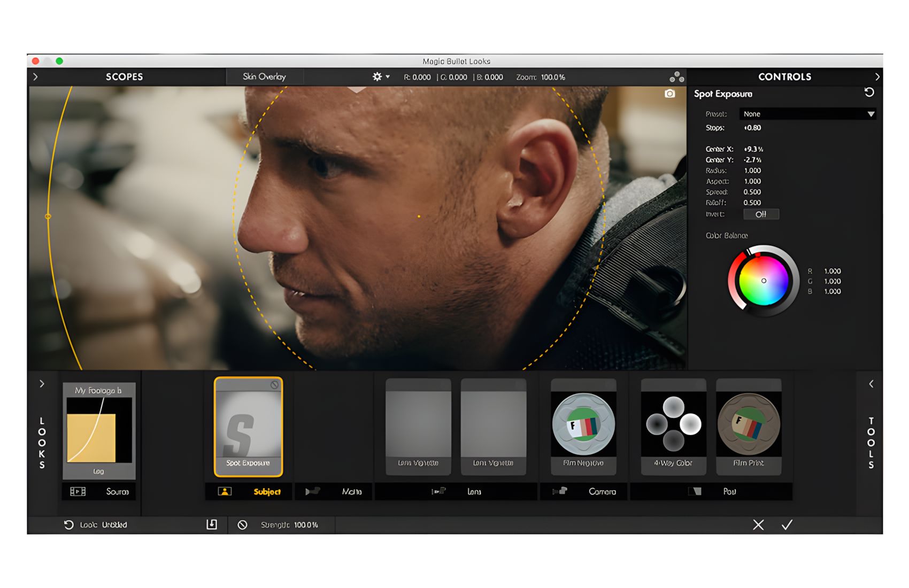Screen dimensions: 909x588
Task: Click the SCOPES panel header
Action: click(125, 77)
